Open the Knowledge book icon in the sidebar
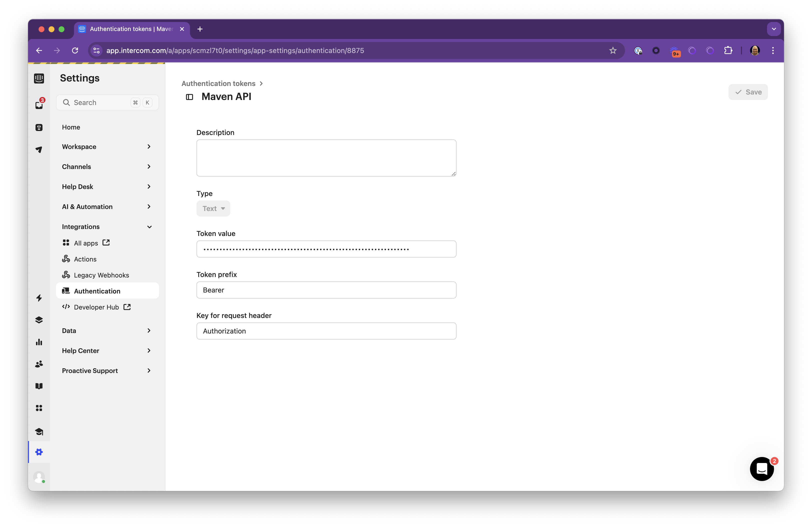This screenshot has height=528, width=812. point(39,386)
